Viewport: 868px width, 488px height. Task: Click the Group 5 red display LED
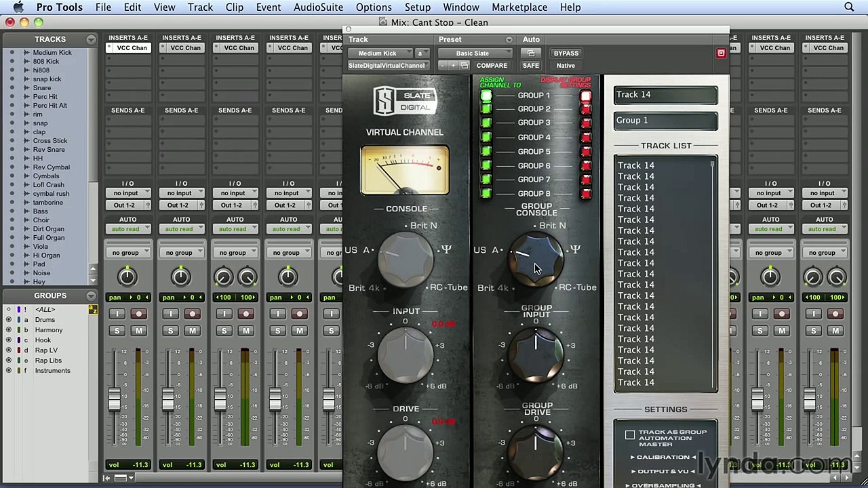pos(586,152)
